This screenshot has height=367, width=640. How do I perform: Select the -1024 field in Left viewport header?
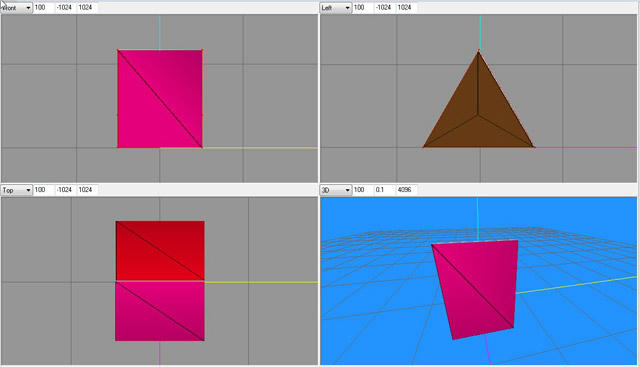click(x=384, y=7)
